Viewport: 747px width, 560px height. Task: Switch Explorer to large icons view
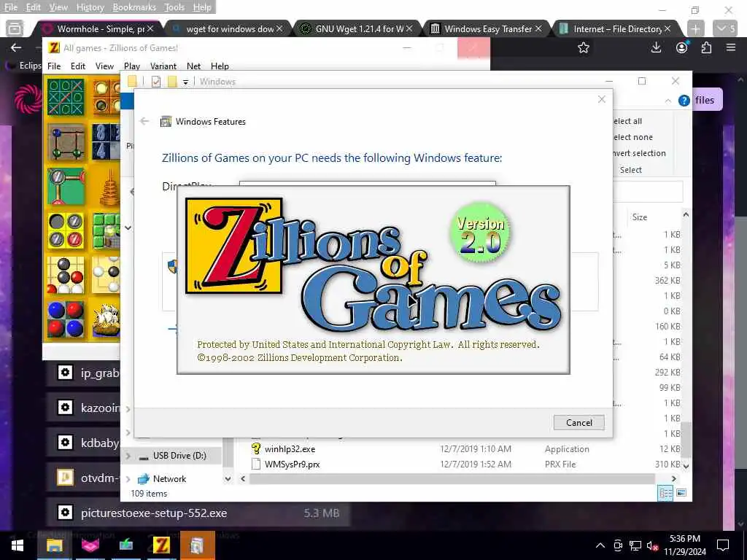681,493
